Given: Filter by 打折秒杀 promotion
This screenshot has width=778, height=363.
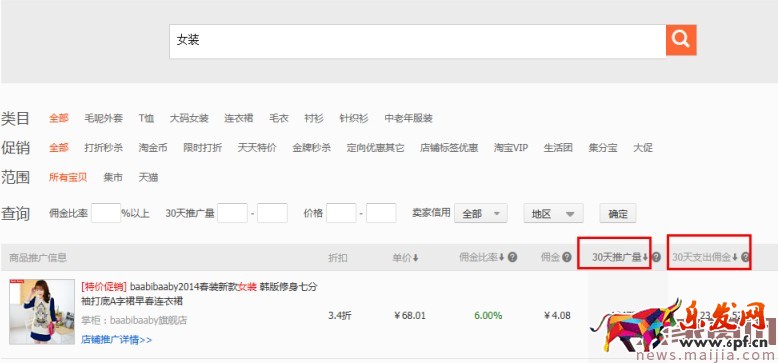Looking at the screenshot, I should 104,147.
